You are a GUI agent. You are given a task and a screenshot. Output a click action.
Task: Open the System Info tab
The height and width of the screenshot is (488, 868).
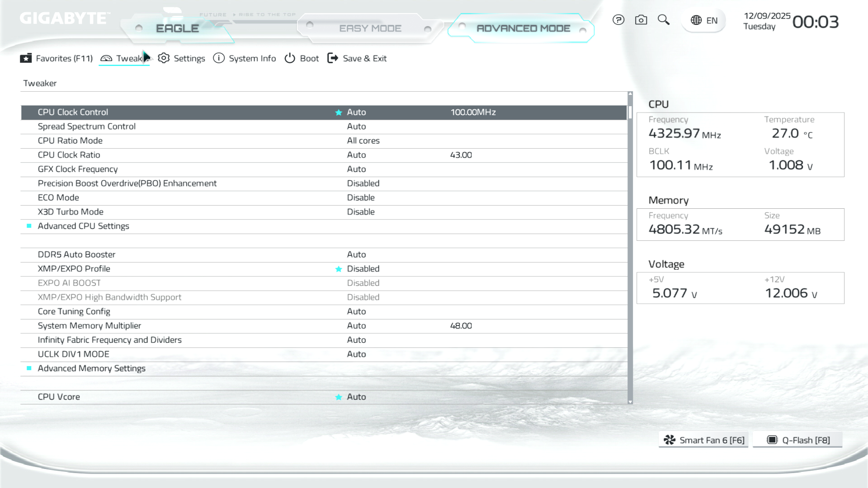(x=244, y=58)
